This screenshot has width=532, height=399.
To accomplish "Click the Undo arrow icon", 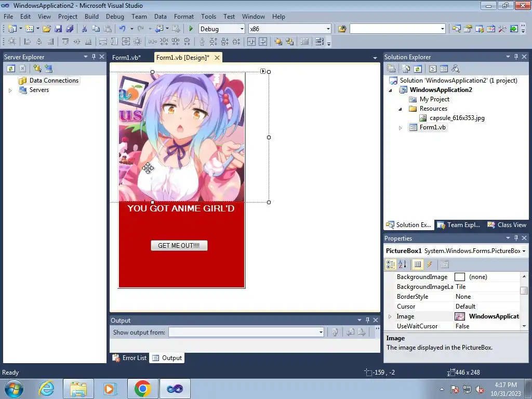I will point(122,29).
